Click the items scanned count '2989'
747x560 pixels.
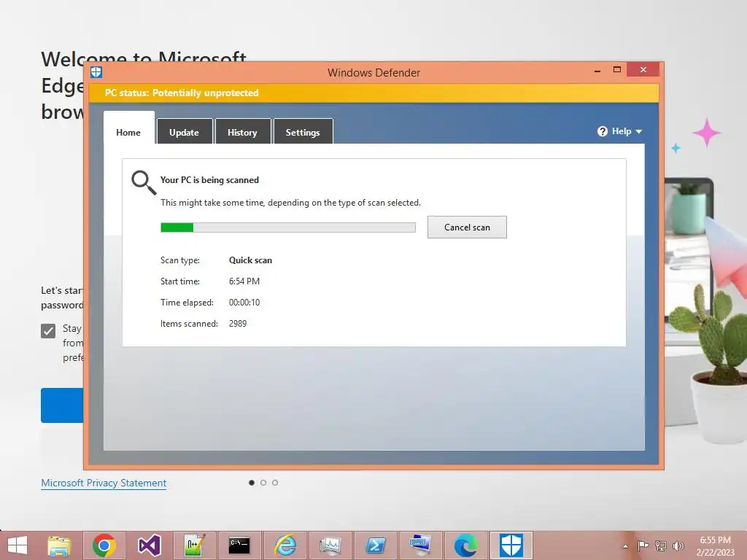click(238, 324)
